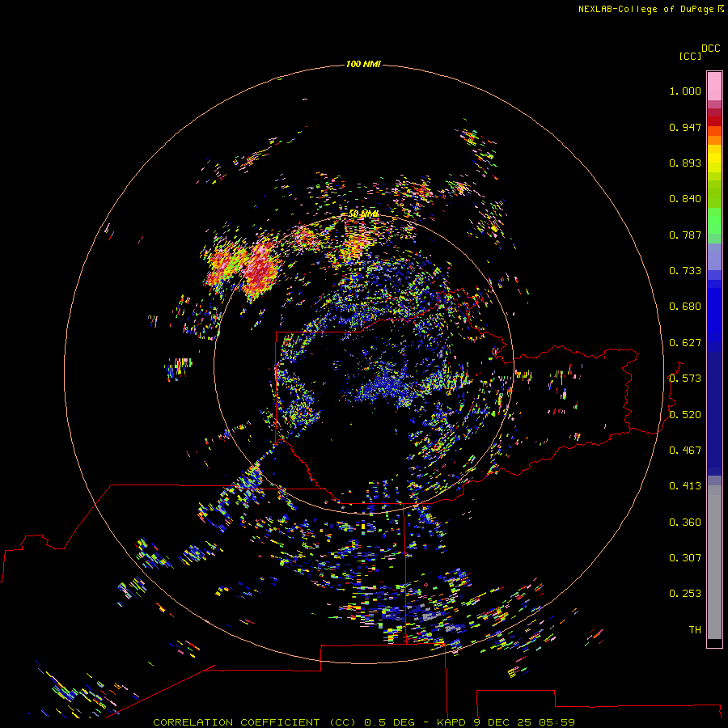Pick the orange color bar segment
This screenshot has height=728, width=728.
pyautogui.click(x=714, y=140)
